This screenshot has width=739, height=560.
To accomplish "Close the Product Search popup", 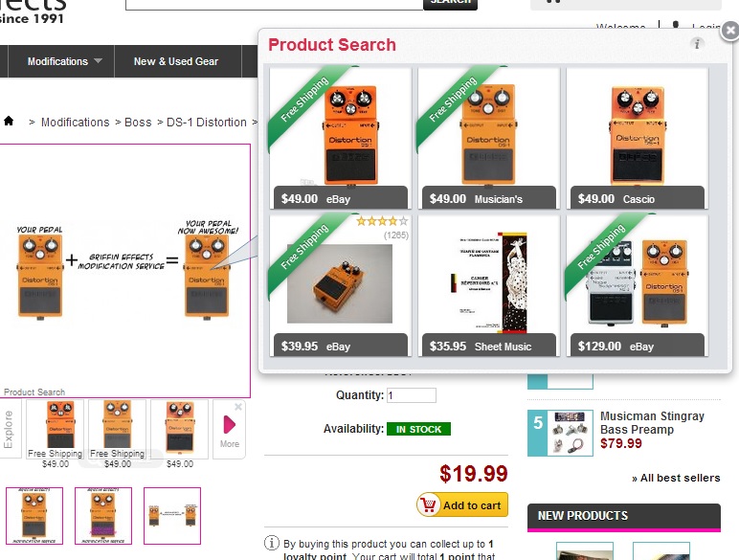I will click(x=730, y=31).
